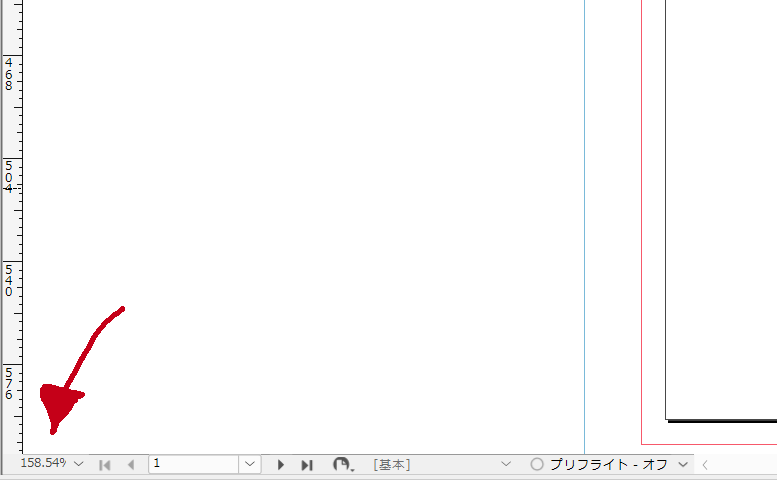Open the document status menu icon
This screenshot has width=777, height=480.
pos(343,465)
